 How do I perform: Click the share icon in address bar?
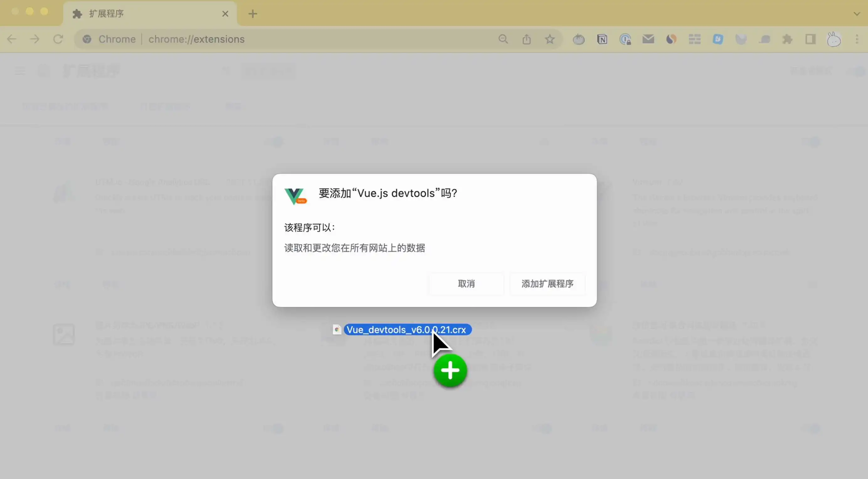(526, 39)
